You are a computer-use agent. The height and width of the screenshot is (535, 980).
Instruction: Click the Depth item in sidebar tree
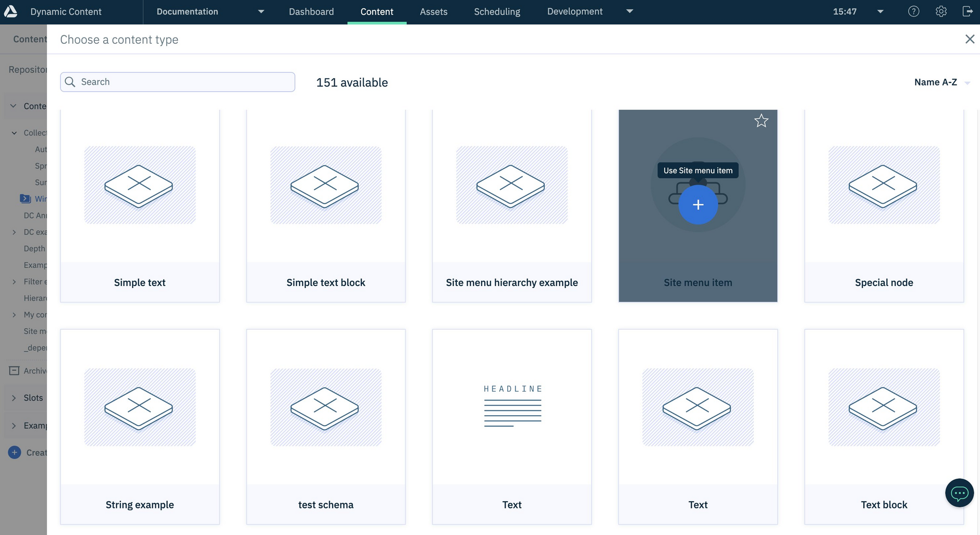[34, 248]
